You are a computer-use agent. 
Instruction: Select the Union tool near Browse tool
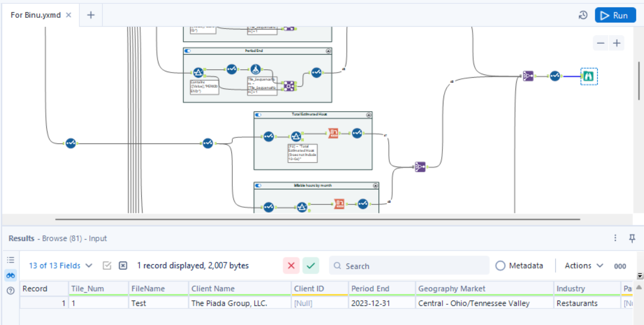coord(528,76)
